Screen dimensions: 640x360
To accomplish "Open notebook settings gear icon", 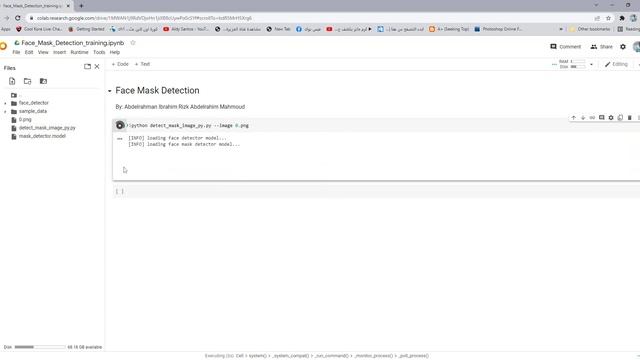I will [623, 47].
